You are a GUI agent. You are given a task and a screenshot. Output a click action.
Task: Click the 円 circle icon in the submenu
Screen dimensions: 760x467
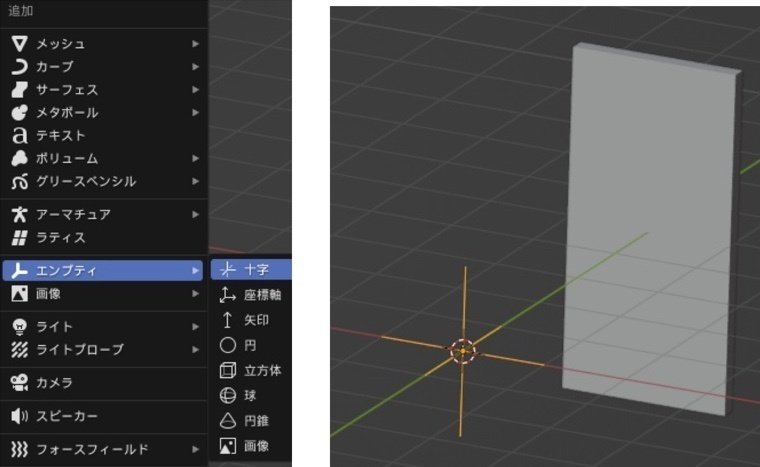(228, 345)
